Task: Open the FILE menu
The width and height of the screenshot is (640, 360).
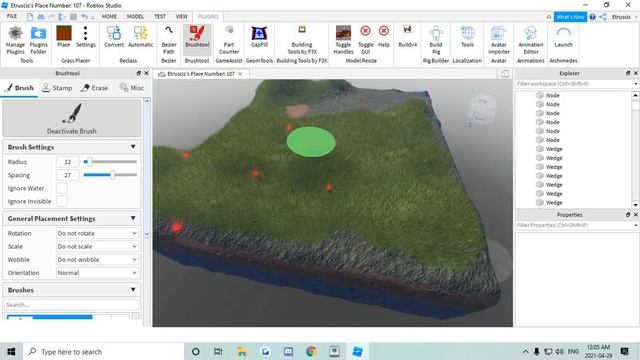Action: pos(12,16)
